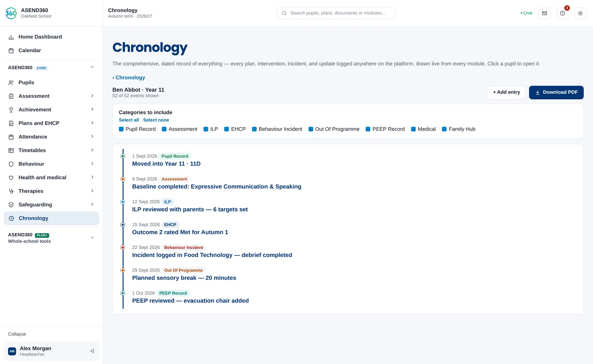Click the Home Dashboard chart icon

11,37
